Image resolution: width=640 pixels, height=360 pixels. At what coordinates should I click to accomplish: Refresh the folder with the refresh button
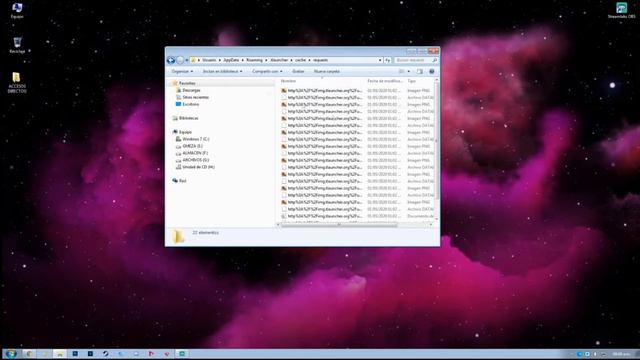coord(387,60)
